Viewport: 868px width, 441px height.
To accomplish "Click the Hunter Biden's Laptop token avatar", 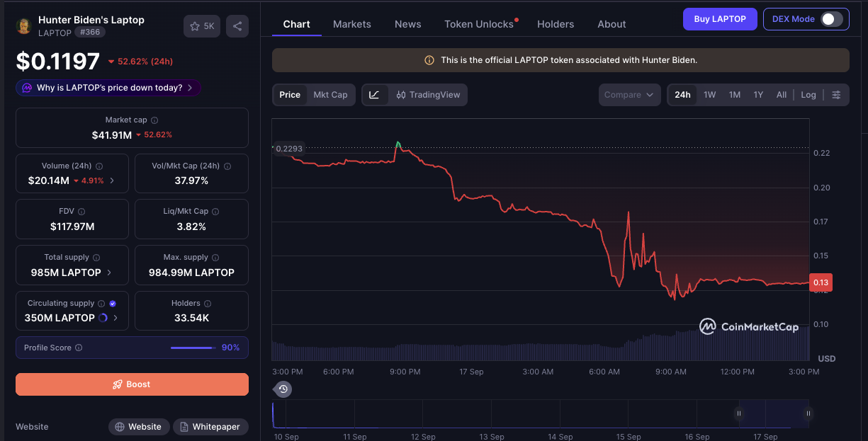I will (24, 26).
